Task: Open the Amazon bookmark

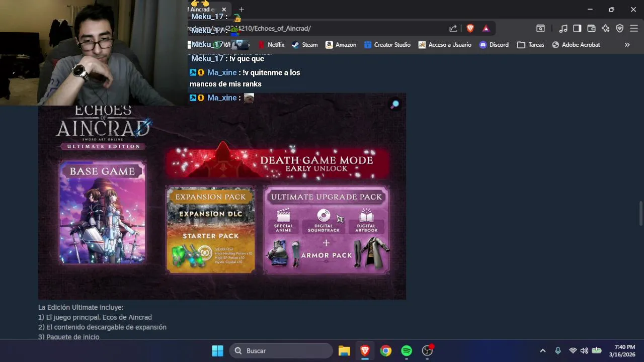Action: pos(341,45)
